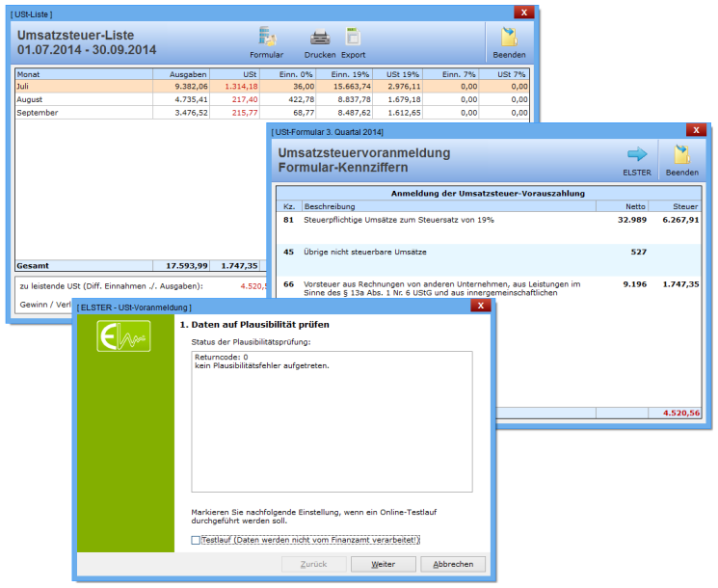
Task: Open the Formular icon in USt-Liste toolbar
Action: pos(267,39)
